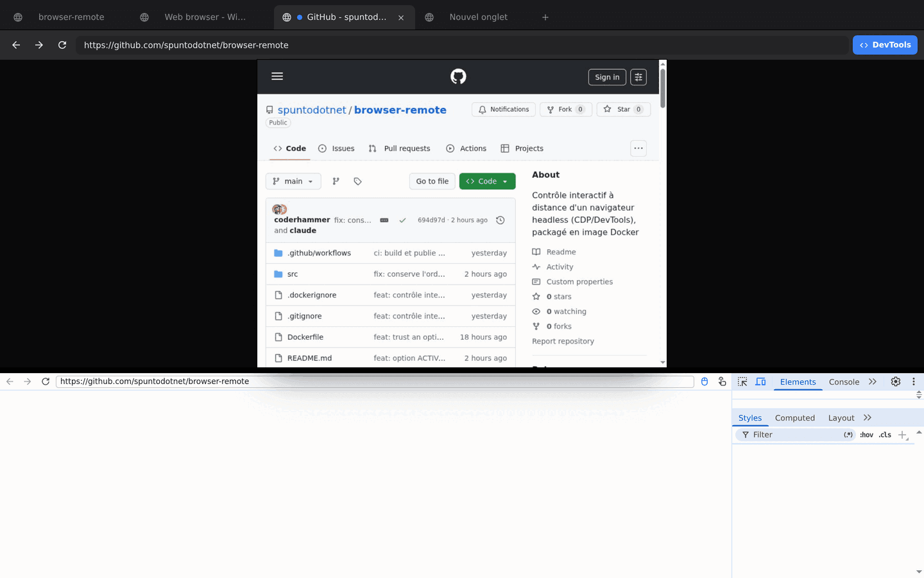Star the repository with the Star button

(x=624, y=109)
